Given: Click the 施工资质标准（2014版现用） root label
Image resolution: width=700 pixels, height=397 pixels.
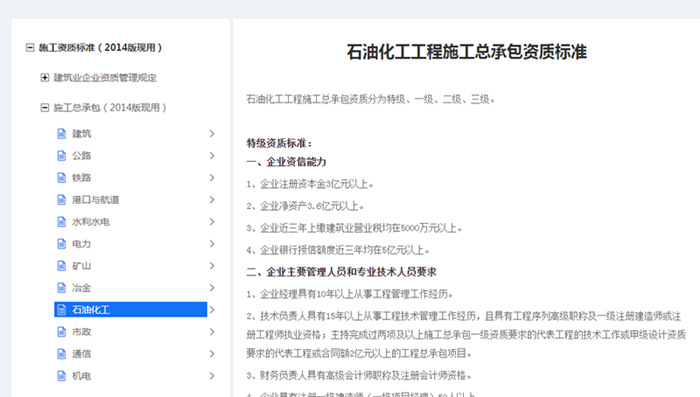Looking at the screenshot, I should [100, 47].
